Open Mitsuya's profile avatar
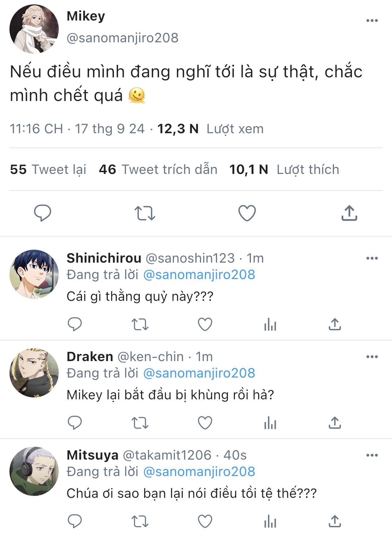The width and height of the screenshot is (392, 536). click(x=34, y=471)
